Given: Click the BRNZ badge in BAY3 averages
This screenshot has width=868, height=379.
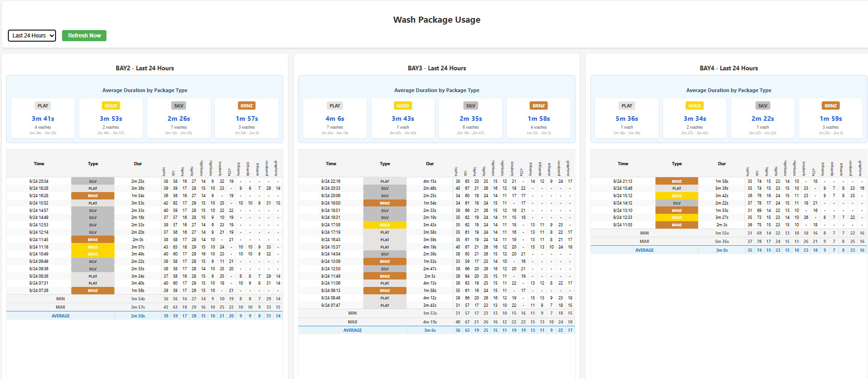Looking at the screenshot, I should [x=538, y=106].
